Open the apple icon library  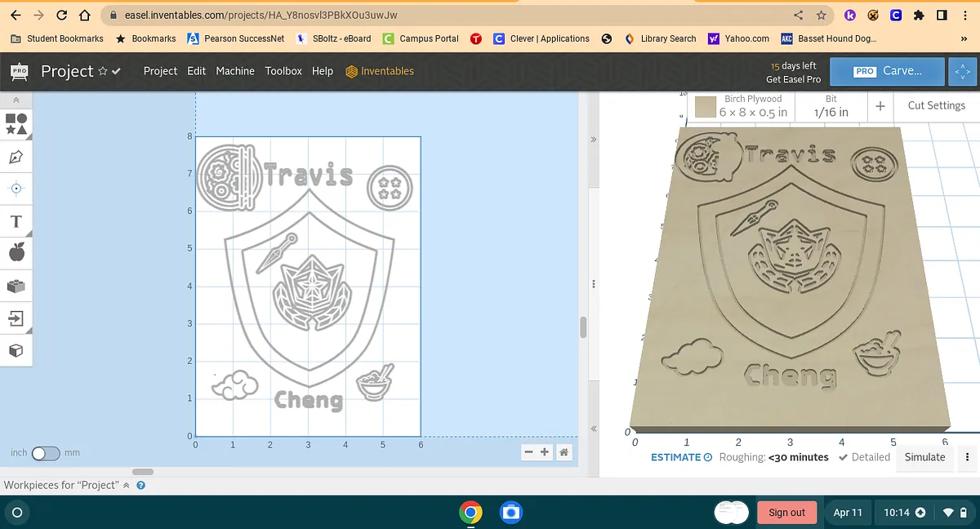coord(16,252)
